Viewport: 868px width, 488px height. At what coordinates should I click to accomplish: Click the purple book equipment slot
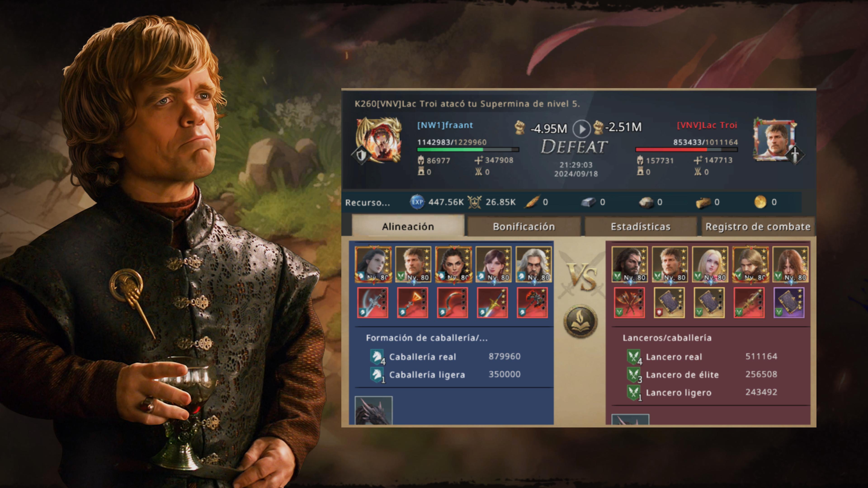[789, 303]
